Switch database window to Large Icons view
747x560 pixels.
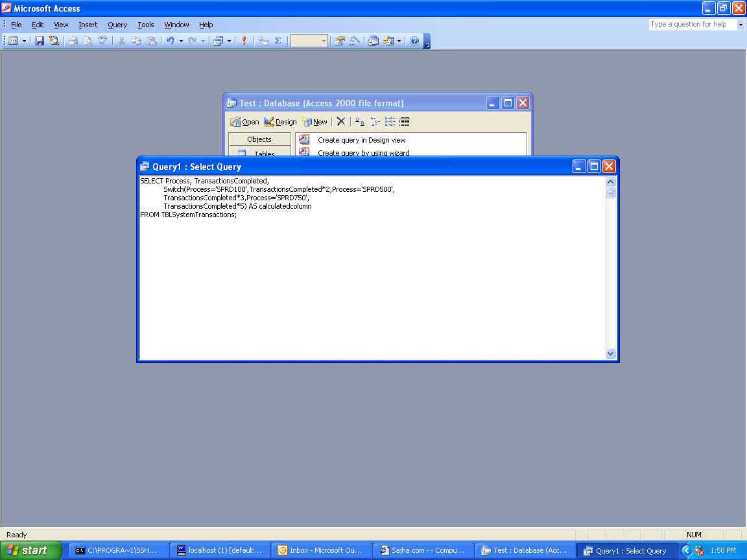tap(359, 122)
